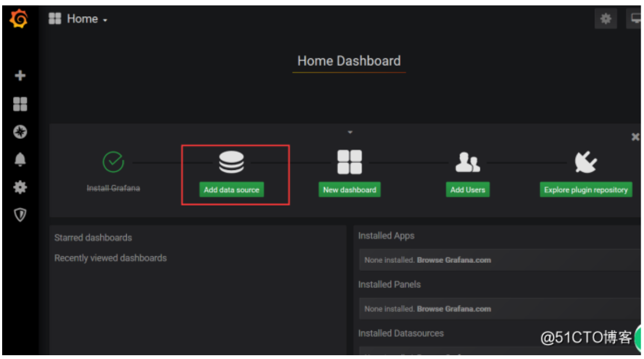Click the Installed Apps heading
The height and width of the screenshot is (359, 644).
(386, 235)
